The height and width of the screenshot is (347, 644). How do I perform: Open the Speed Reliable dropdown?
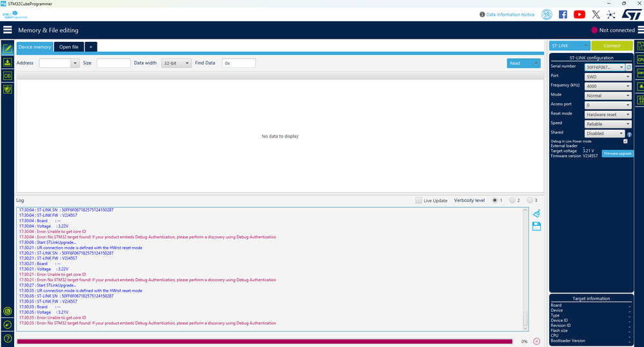pos(607,124)
